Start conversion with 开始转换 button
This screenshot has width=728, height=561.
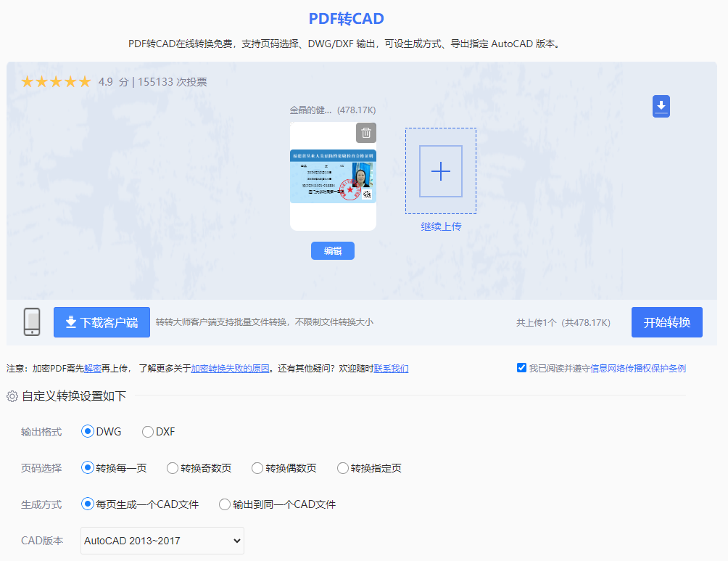(x=666, y=322)
